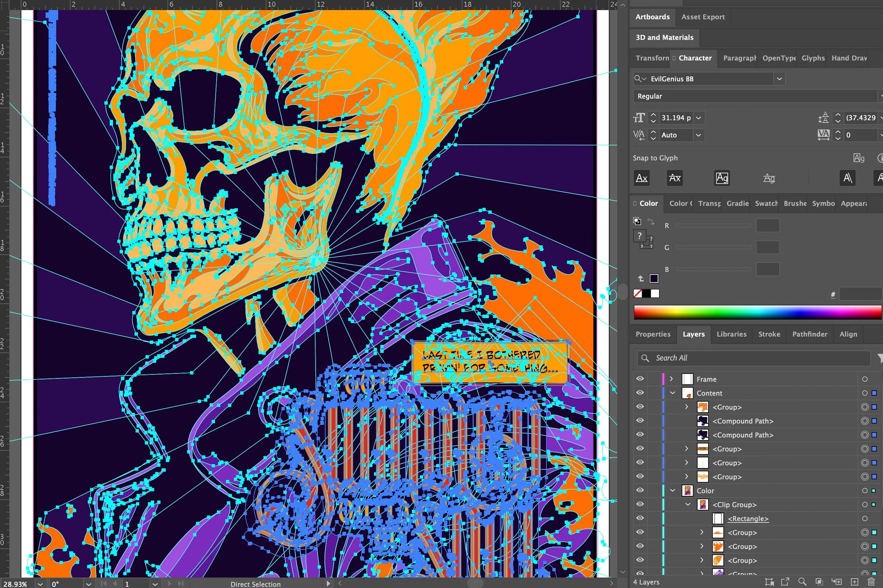Screen dimensions: 883x588
Task: Switch to the Pathfinder tab
Action: (810, 334)
